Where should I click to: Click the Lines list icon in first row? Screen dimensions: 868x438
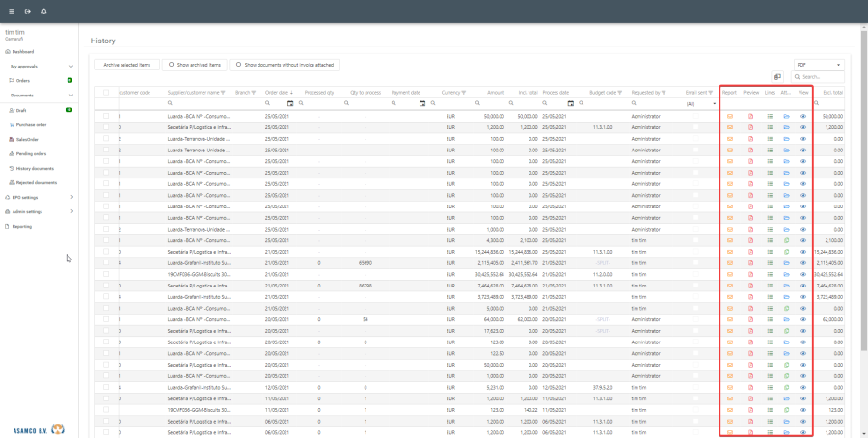[770, 115]
